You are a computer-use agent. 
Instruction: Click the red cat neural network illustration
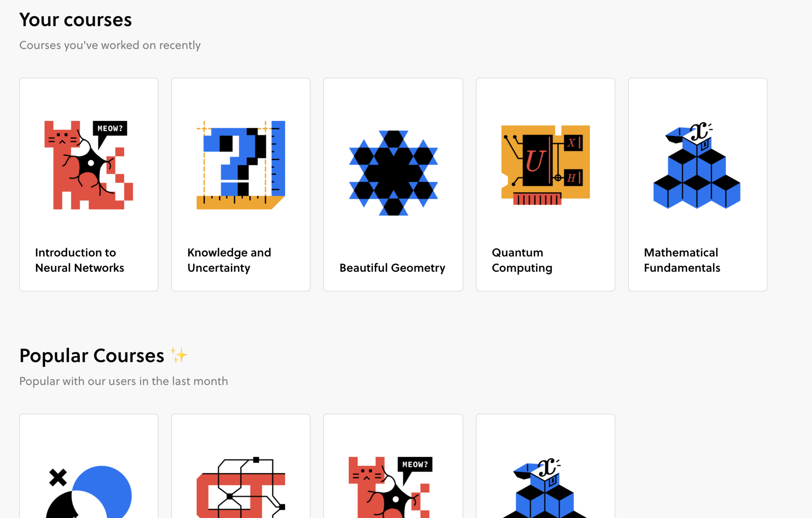click(x=89, y=165)
